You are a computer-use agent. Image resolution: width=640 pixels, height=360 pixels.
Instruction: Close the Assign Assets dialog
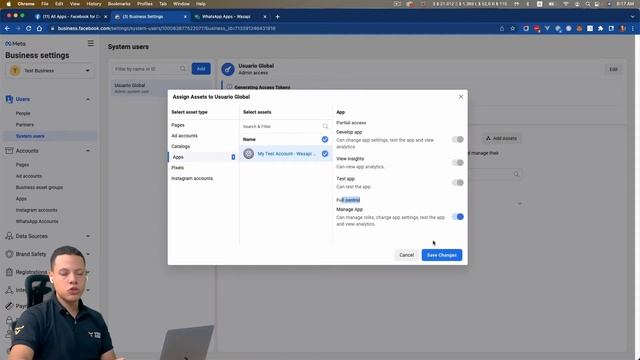(461, 97)
